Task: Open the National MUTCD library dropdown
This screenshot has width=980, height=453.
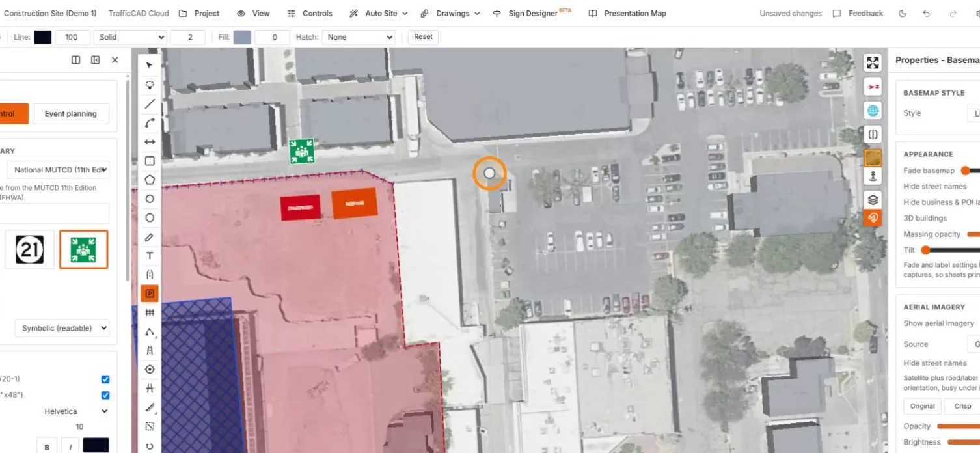Action: point(59,170)
